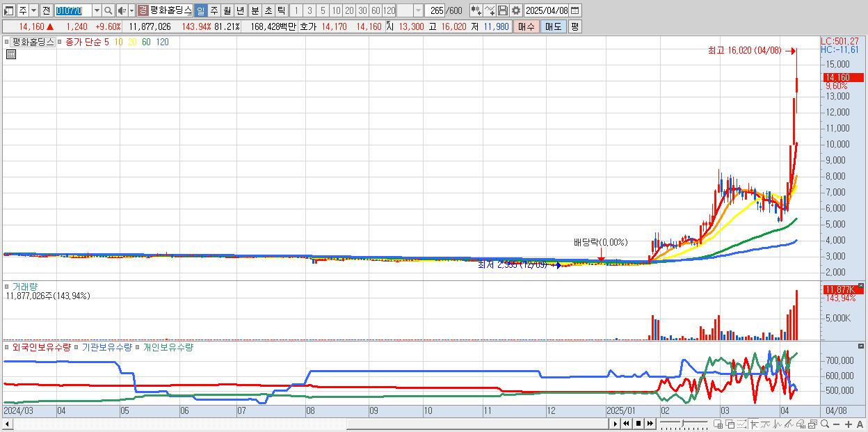
Task: Select the 30 interval tab
Action: [362, 10]
